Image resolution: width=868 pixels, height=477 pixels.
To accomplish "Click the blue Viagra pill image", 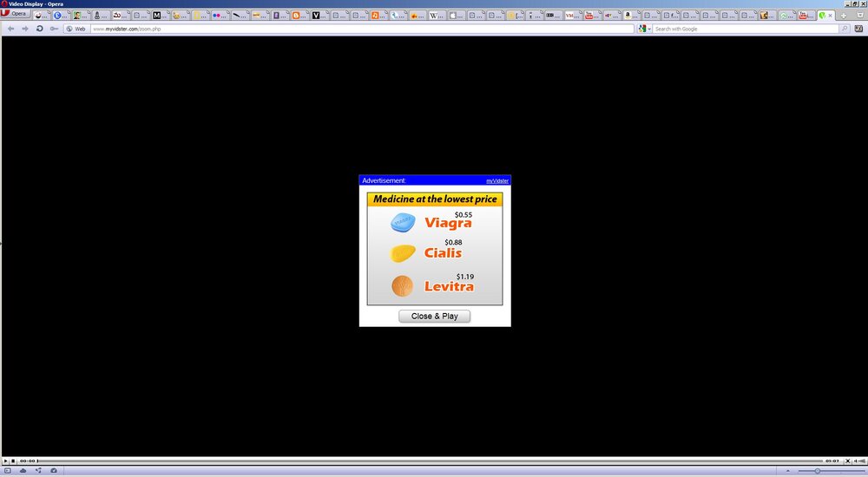I will point(403,222).
